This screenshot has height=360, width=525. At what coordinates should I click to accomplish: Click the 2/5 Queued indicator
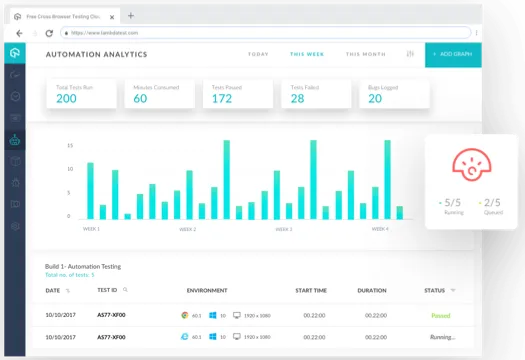pyautogui.click(x=491, y=206)
